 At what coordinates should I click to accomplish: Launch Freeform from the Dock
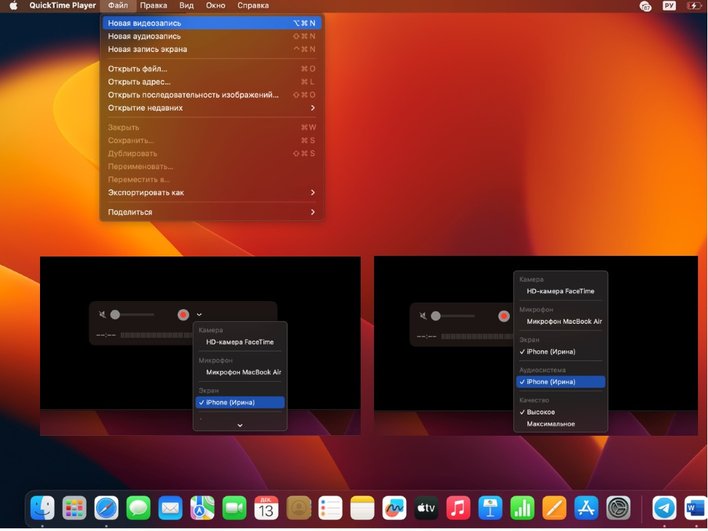(394, 508)
